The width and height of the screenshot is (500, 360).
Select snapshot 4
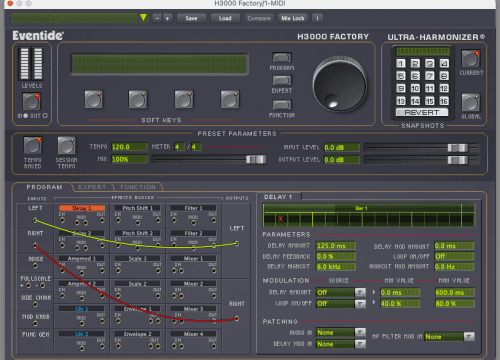tap(444, 63)
